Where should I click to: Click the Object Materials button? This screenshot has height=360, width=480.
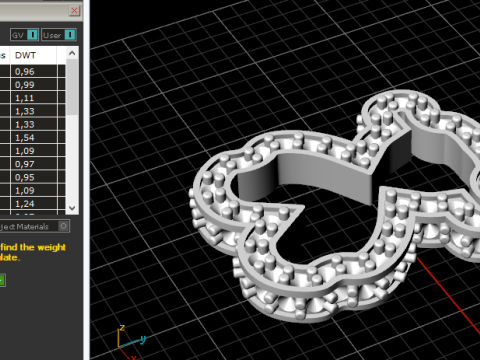click(x=34, y=227)
